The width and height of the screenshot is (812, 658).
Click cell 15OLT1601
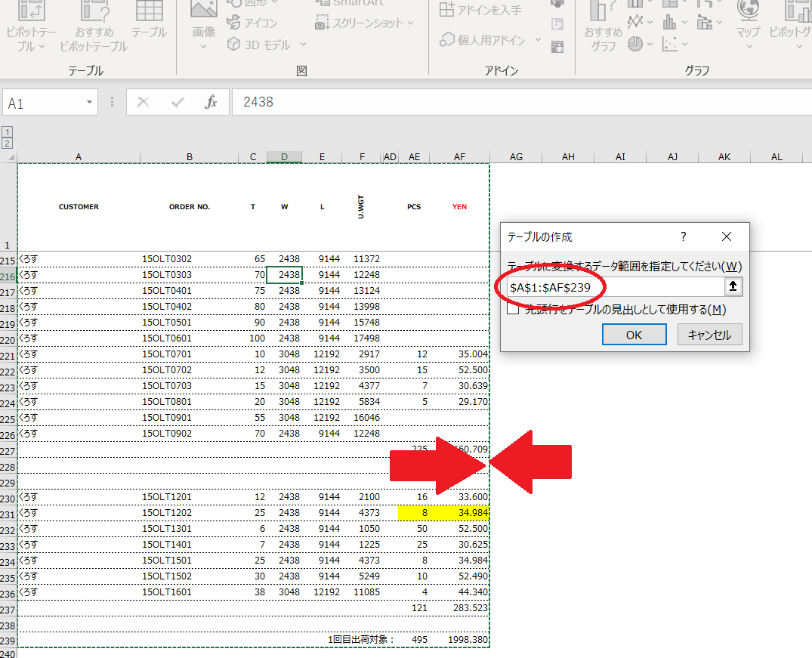(x=190, y=592)
